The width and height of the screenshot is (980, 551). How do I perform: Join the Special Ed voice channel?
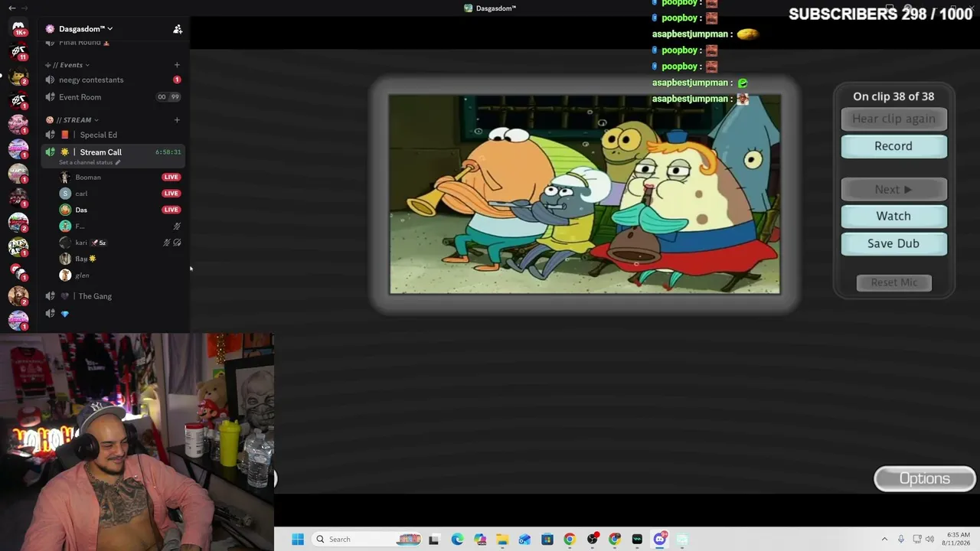(113, 135)
